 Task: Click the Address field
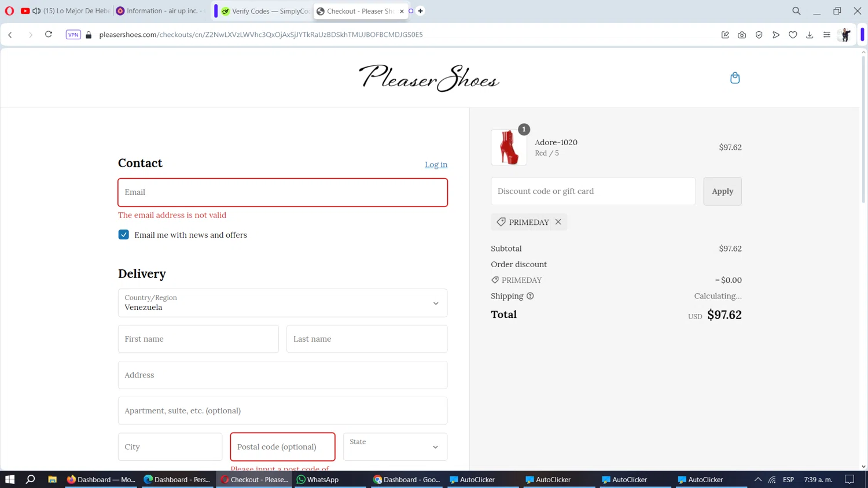click(282, 375)
